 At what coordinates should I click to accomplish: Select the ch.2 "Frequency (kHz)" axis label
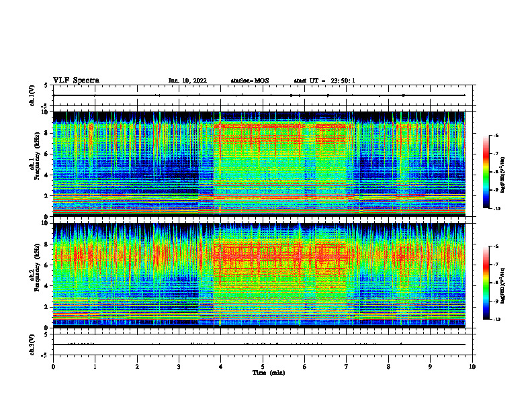click(x=37, y=267)
